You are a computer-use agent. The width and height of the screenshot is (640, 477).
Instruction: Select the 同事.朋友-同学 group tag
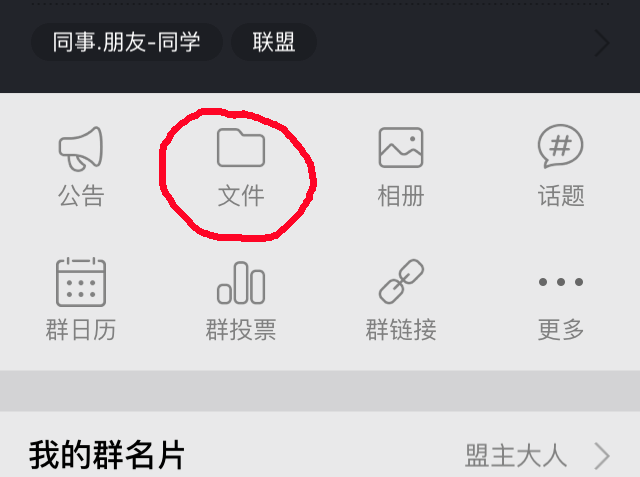pyautogui.click(x=127, y=42)
